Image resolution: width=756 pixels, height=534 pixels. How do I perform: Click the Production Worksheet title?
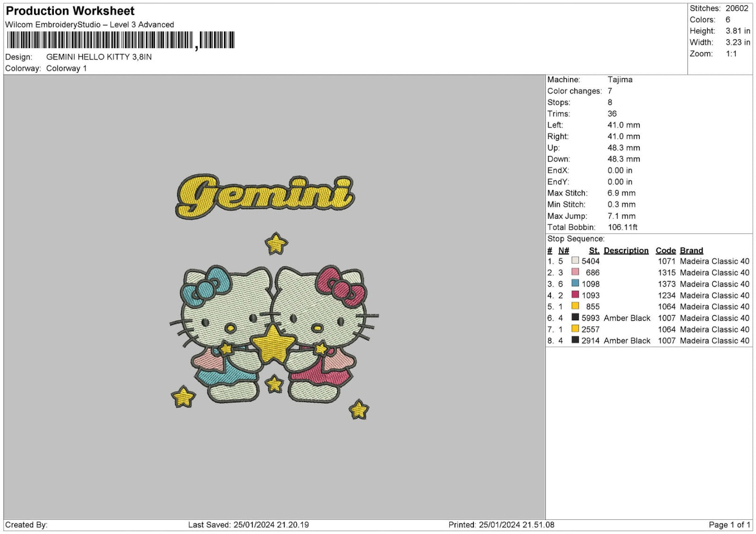[70, 11]
